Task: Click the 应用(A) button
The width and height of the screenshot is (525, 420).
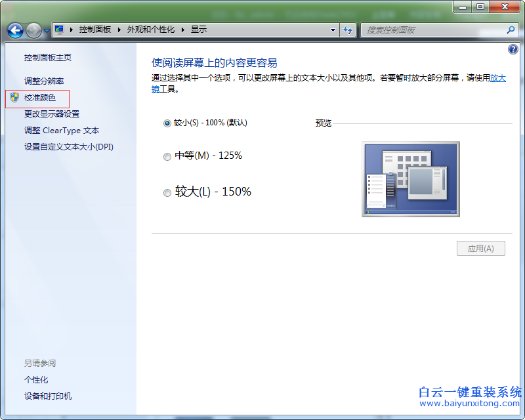Action: [481, 248]
